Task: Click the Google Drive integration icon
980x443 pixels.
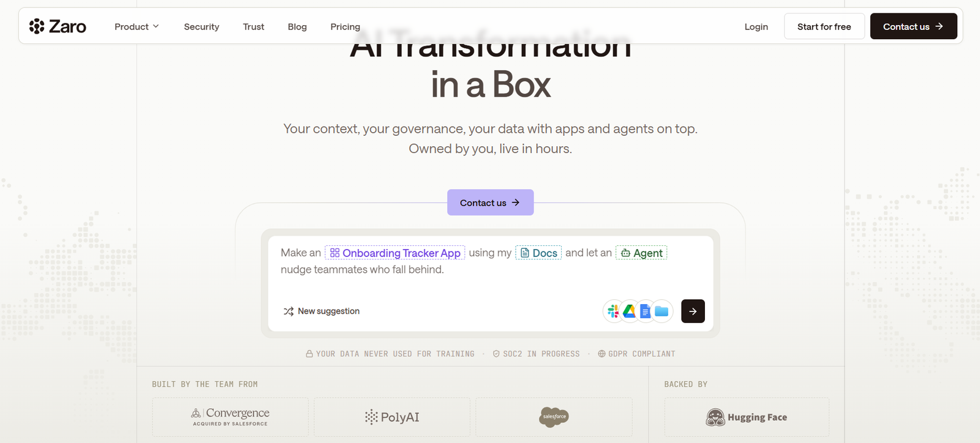Action: coord(629,311)
